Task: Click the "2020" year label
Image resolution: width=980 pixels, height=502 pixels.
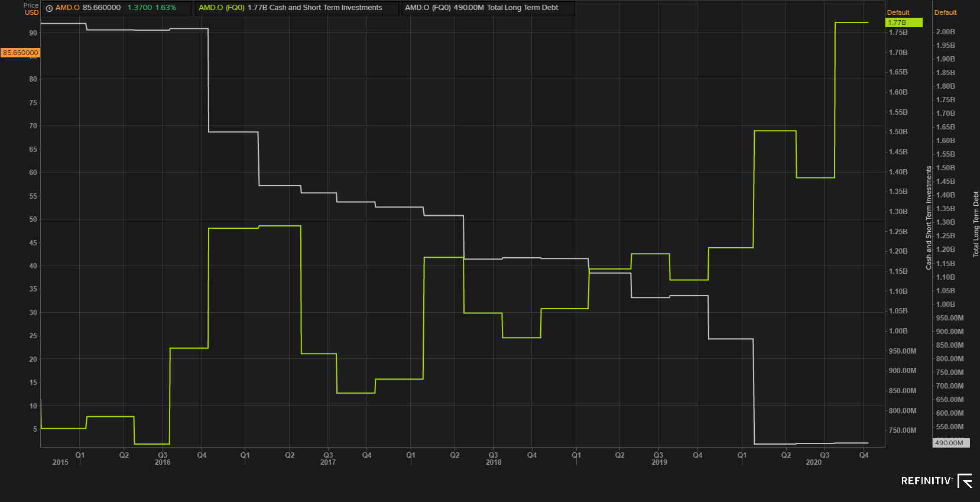Action: 813,462
